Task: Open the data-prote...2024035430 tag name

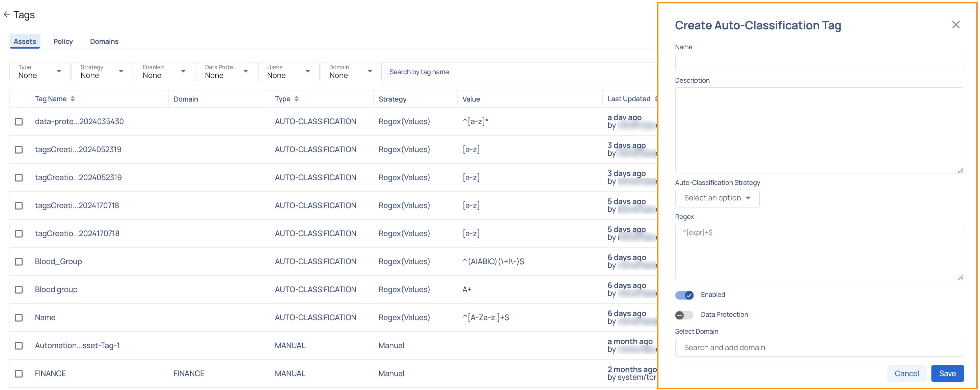Action: (x=79, y=122)
